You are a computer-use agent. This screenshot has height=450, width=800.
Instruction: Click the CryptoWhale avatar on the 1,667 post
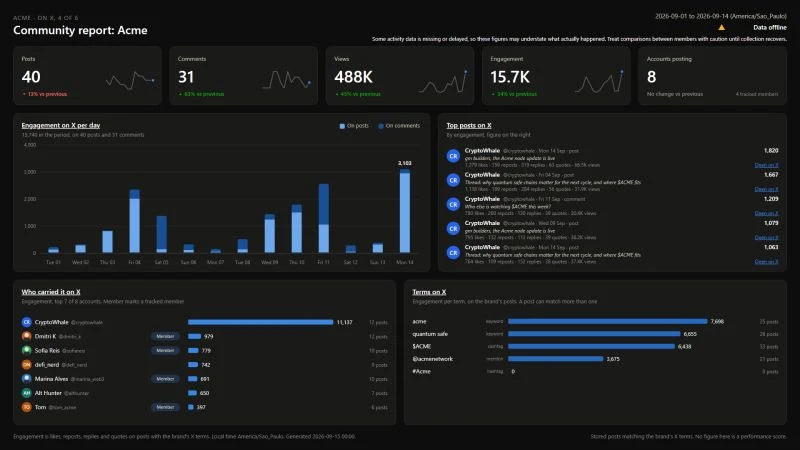(x=453, y=180)
